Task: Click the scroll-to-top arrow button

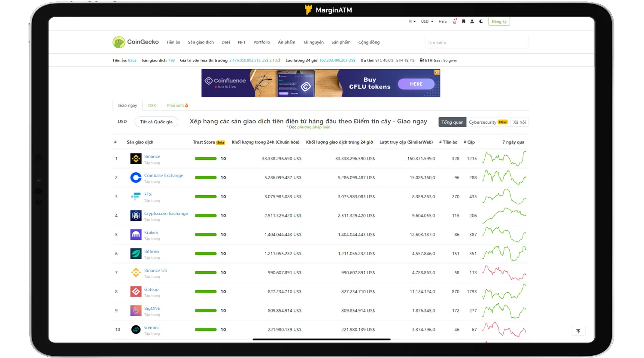Action: 578,331
